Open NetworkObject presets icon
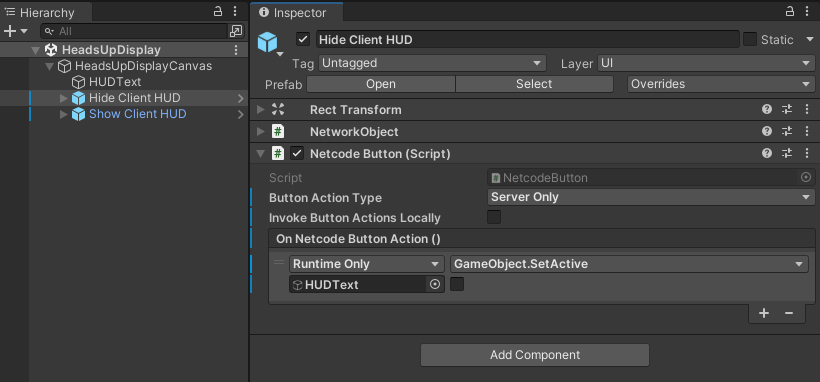This screenshot has width=820, height=382. (x=787, y=131)
